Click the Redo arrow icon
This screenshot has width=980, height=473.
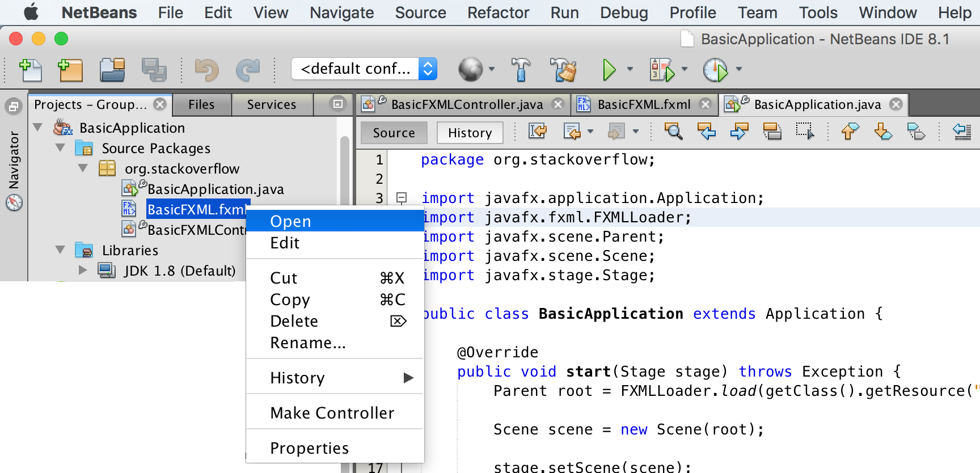pos(248,70)
